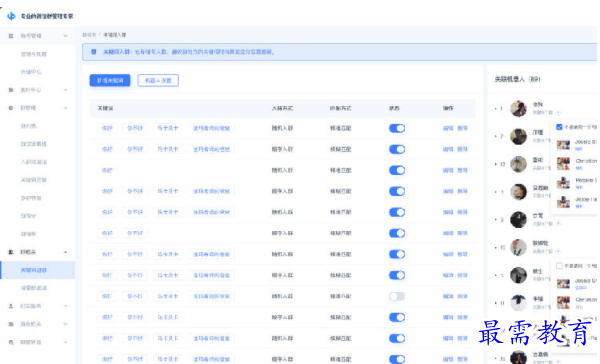Click the icon beside the 账号管理 sidebar section
600x364 pixels.
click(11, 36)
